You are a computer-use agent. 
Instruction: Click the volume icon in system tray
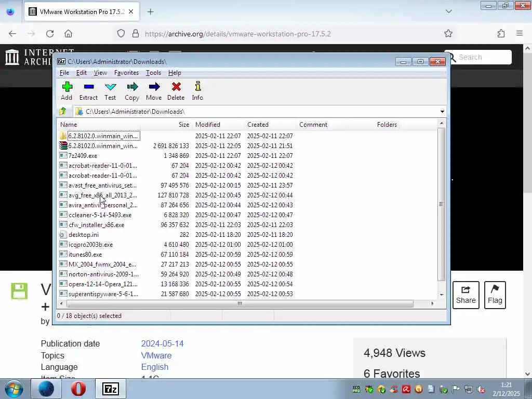pyautogui.click(x=481, y=390)
